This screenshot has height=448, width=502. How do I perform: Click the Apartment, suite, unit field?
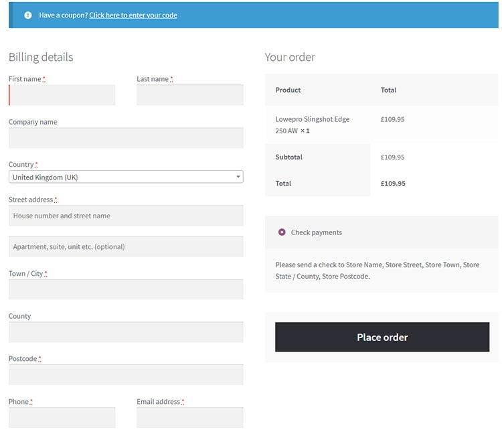point(126,246)
